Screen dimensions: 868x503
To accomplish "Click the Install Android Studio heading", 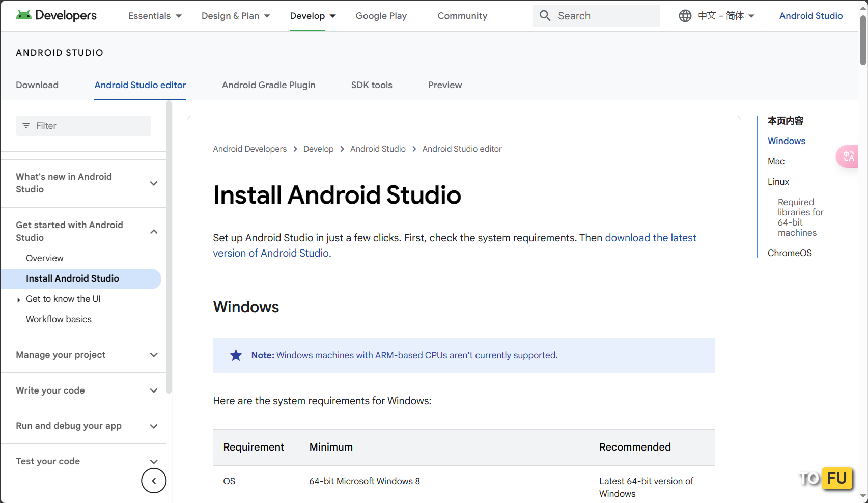I will point(337,195).
